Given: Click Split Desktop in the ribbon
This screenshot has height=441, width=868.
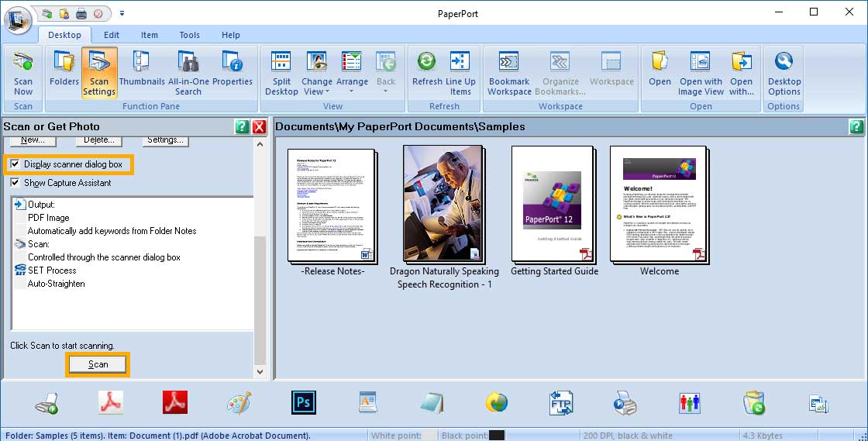Looking at the screenshot, I should coord(281,73).
